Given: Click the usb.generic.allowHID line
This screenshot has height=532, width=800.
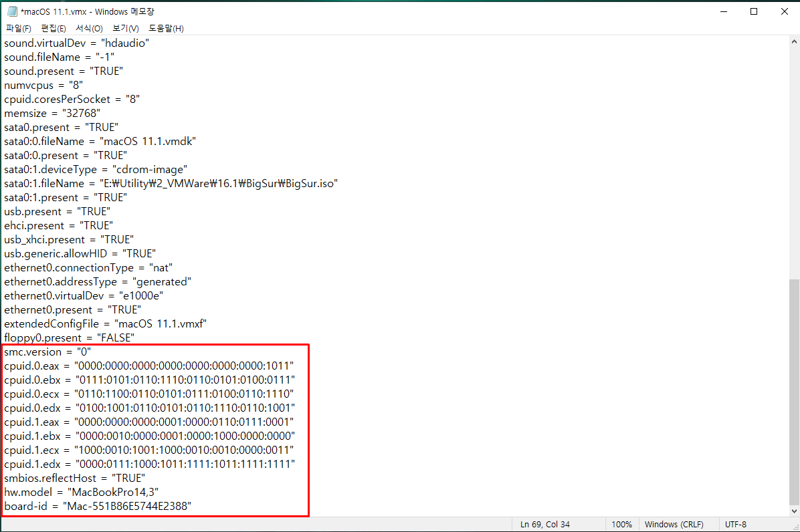Looking at the screenshot, I should tap(80, 254).
